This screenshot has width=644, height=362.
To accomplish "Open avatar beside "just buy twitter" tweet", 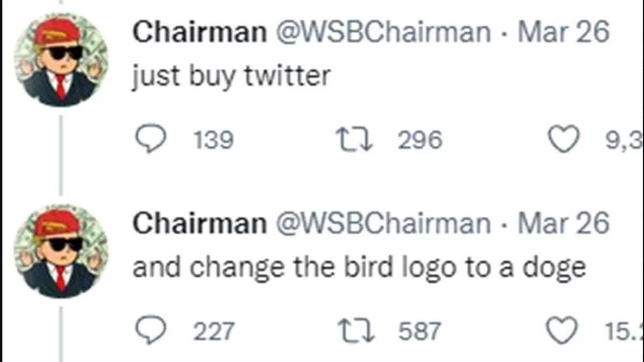I will click(x=60, y=61).
